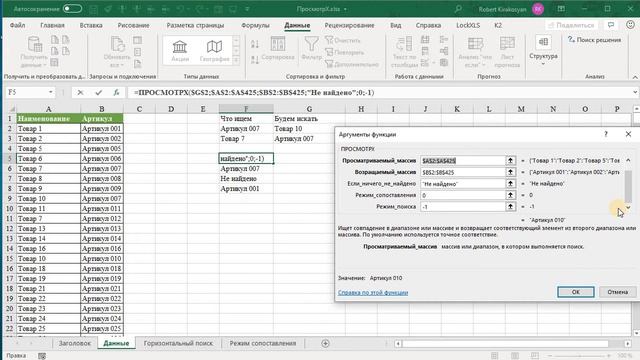Open the Name Box dropdown arrow
The image size is (640, 360).
[51, 92]
